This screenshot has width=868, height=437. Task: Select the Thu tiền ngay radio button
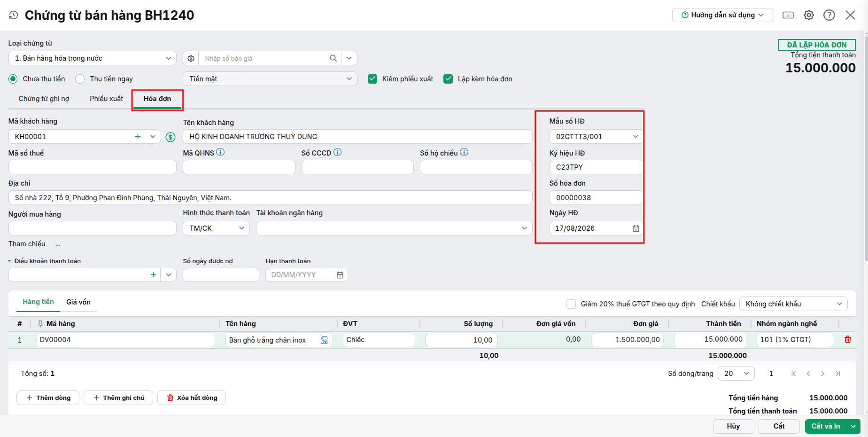pos(80,79)
